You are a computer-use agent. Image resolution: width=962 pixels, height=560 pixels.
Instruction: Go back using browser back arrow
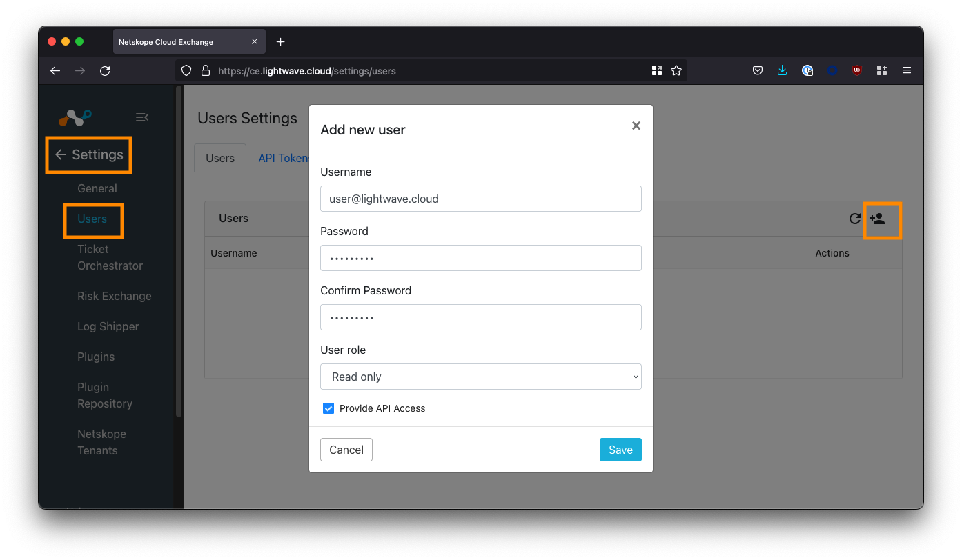coord(56,70)
